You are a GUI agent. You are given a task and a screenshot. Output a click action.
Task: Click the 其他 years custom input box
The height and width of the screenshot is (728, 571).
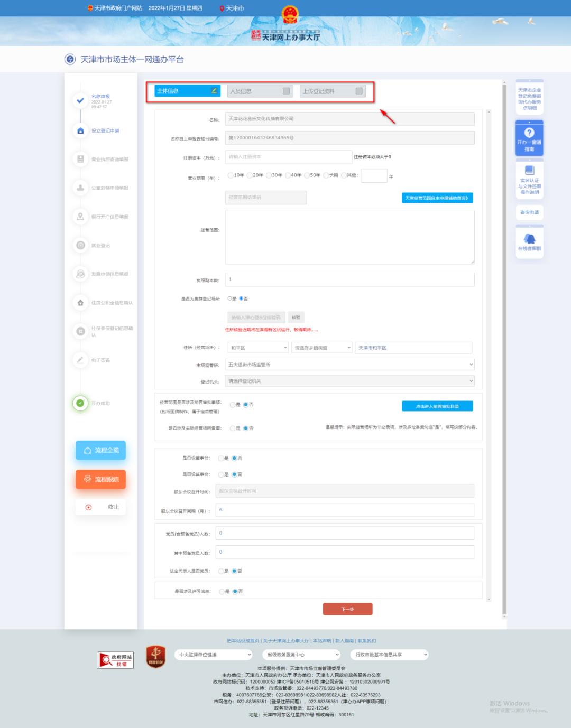click(x=374, y=175)
